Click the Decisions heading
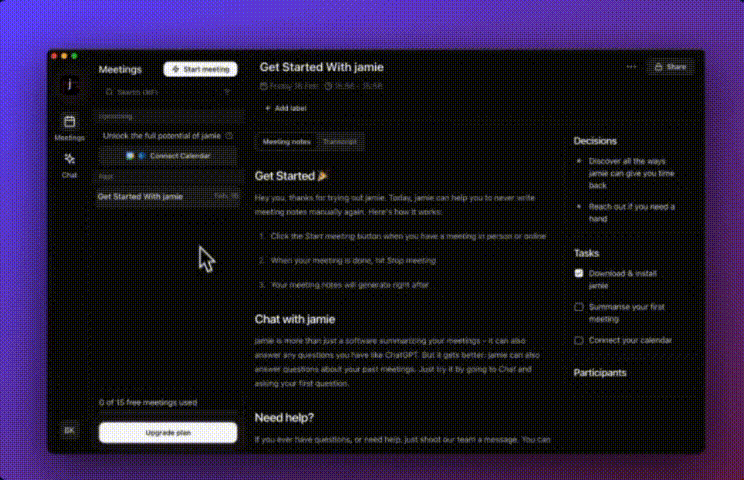This screenshot has height=480, width=744. pos(595,141)
